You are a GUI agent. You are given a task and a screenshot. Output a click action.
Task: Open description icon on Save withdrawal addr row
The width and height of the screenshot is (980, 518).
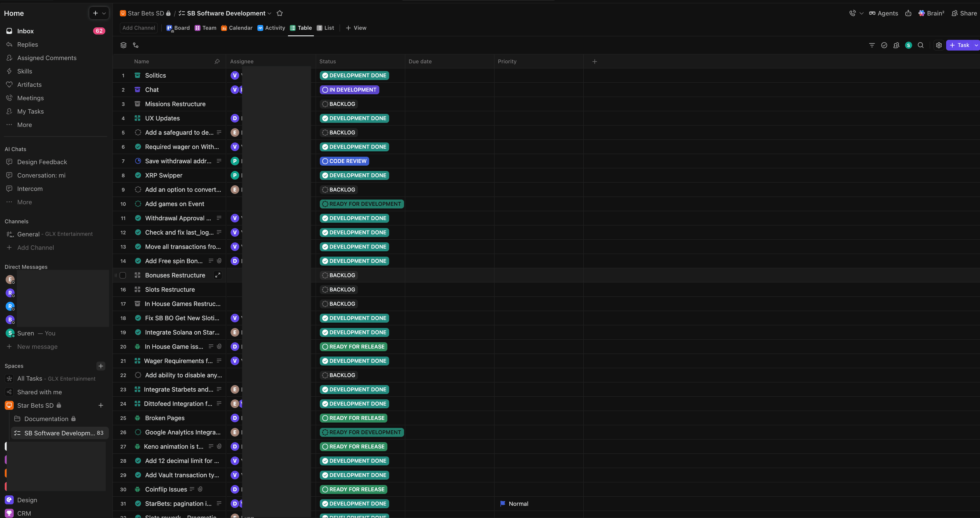pyautogui.click(x=219, y=161)
